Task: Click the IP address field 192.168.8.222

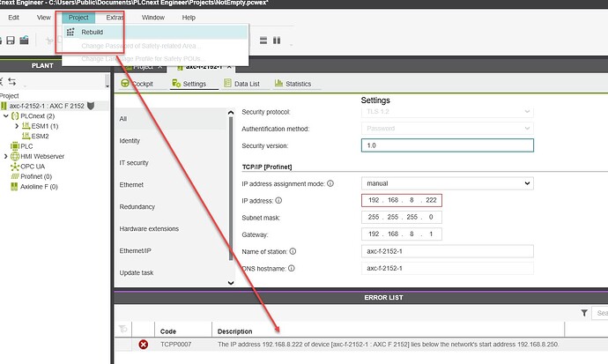Action: (x=401, y=200)
